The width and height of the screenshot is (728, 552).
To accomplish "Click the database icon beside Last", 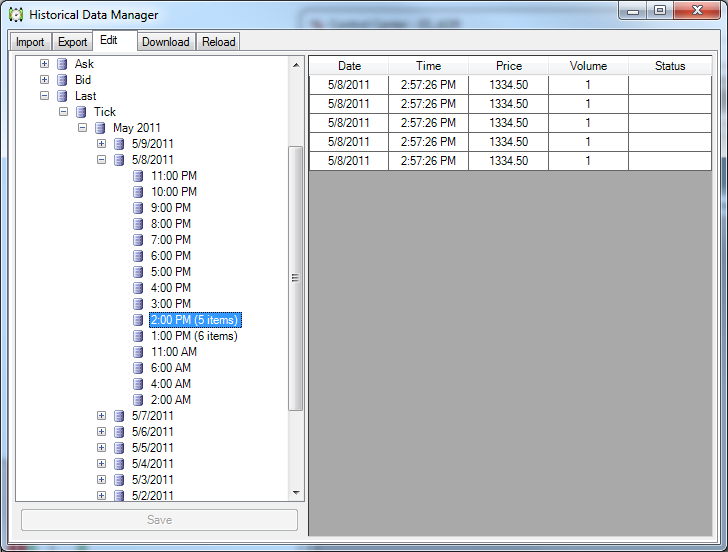I will [x=62, y=96].
